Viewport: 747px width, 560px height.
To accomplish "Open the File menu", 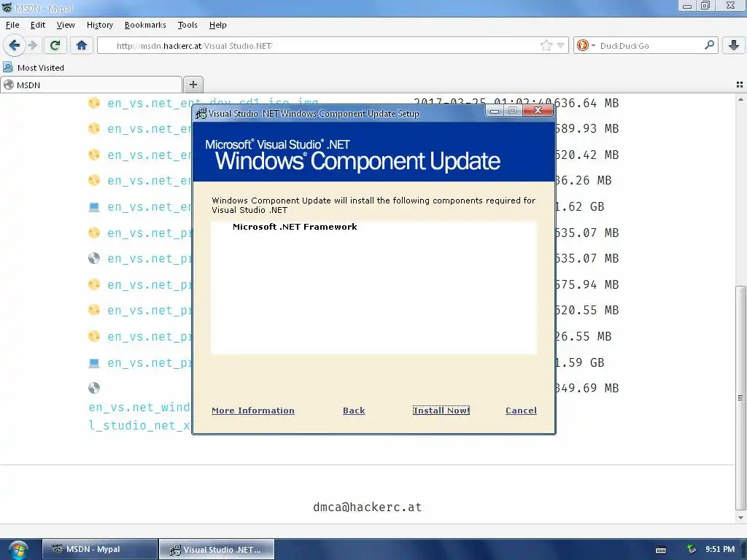I will pos(12,25).
